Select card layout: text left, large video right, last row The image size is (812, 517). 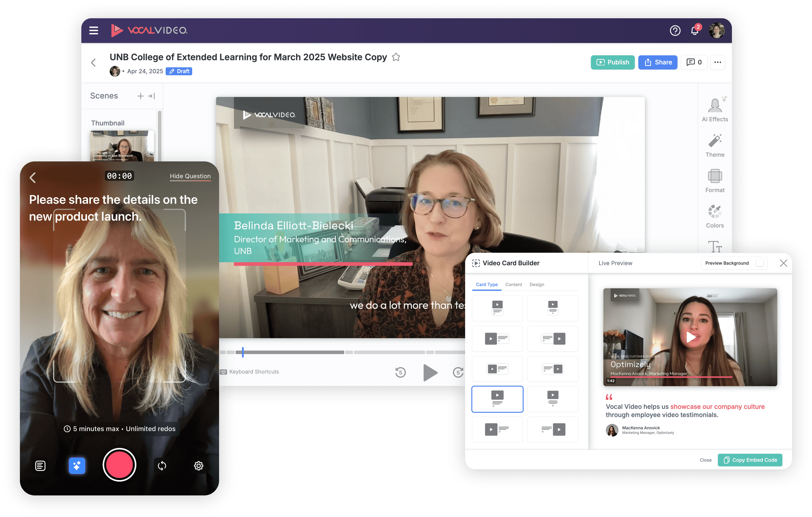[553, 429]
